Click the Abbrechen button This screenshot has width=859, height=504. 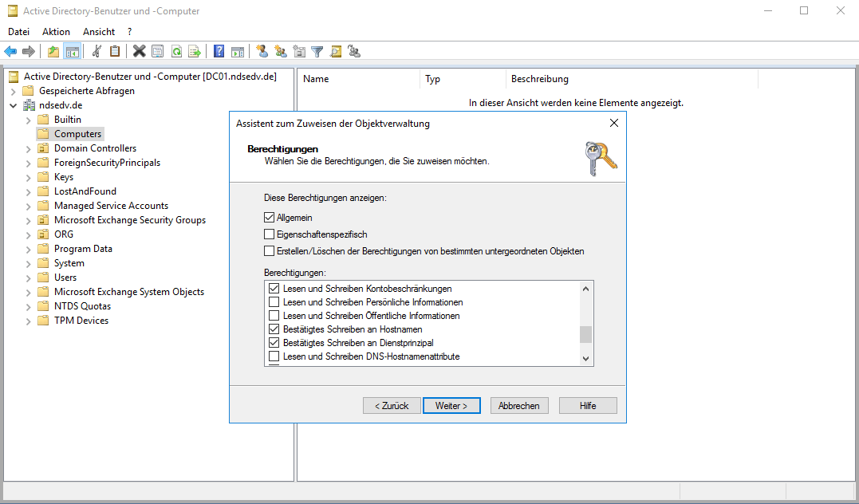click(518, 406)
